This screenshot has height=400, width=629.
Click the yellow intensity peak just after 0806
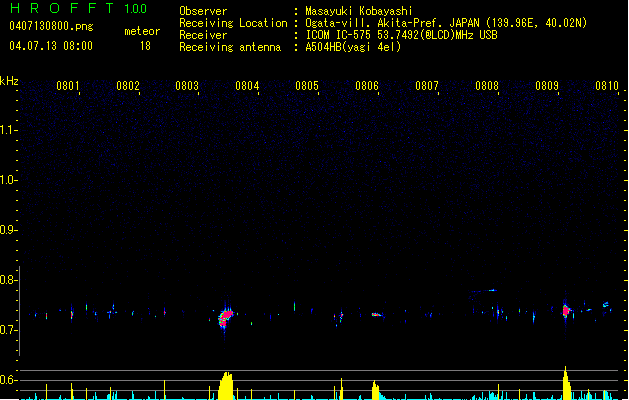click(375, 391)
